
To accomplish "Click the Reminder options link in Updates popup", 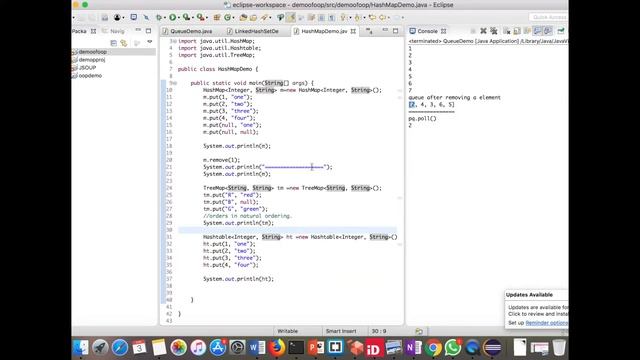I will [547, 323].
